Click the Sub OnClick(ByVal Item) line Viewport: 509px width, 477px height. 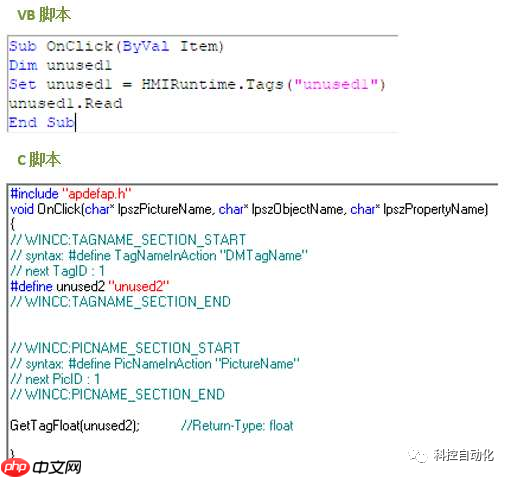tap(116, 46)
